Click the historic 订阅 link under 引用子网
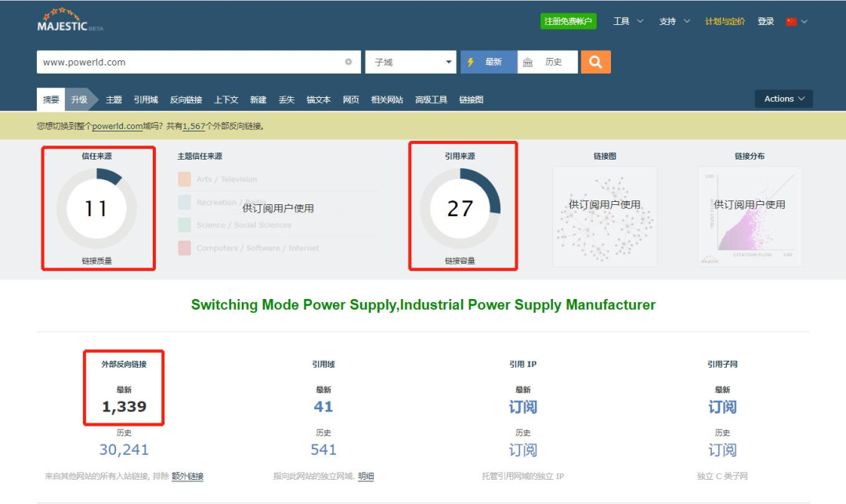This screenshot has width=846, height=504. (x=722, y=450)
